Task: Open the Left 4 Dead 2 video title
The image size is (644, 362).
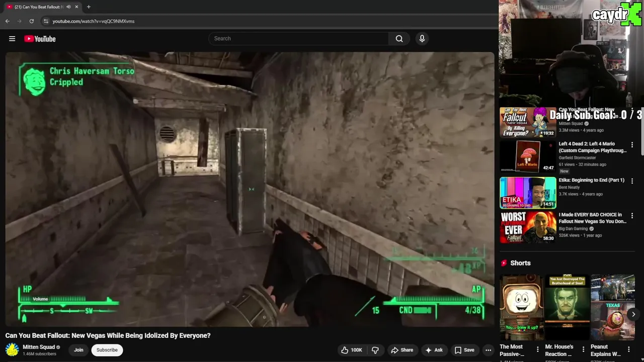Action: 593,147
